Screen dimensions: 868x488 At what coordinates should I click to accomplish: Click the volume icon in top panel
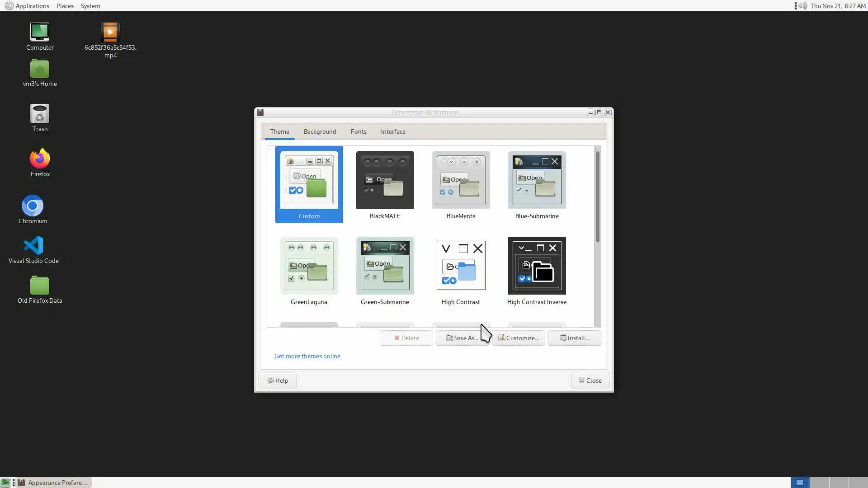tap(803, 6)
